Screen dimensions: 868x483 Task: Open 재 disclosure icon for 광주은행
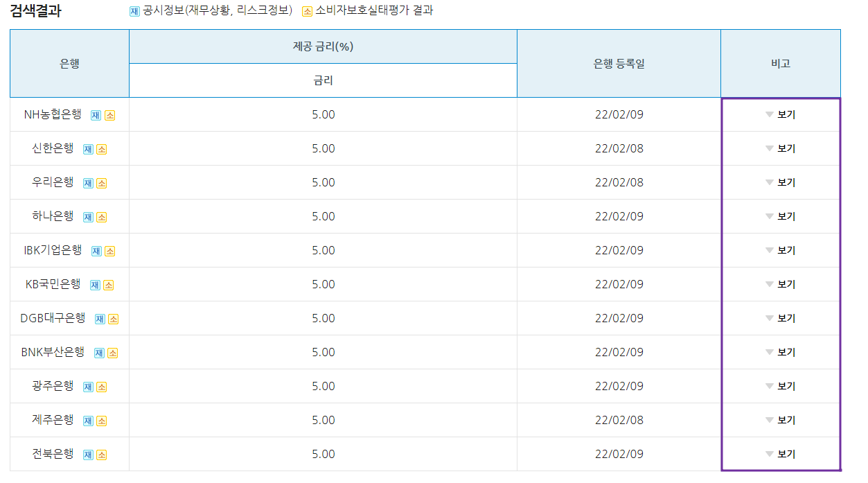click(88, 387)
